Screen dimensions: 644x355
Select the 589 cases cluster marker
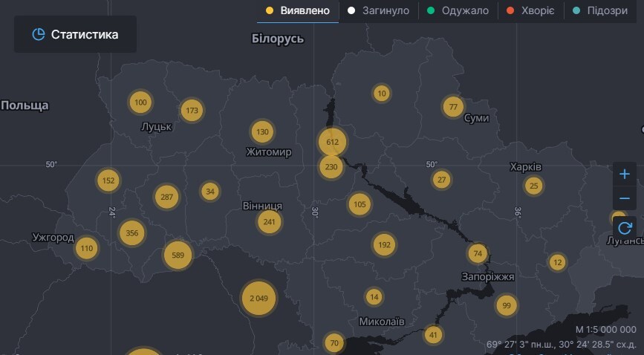(178, 255)
